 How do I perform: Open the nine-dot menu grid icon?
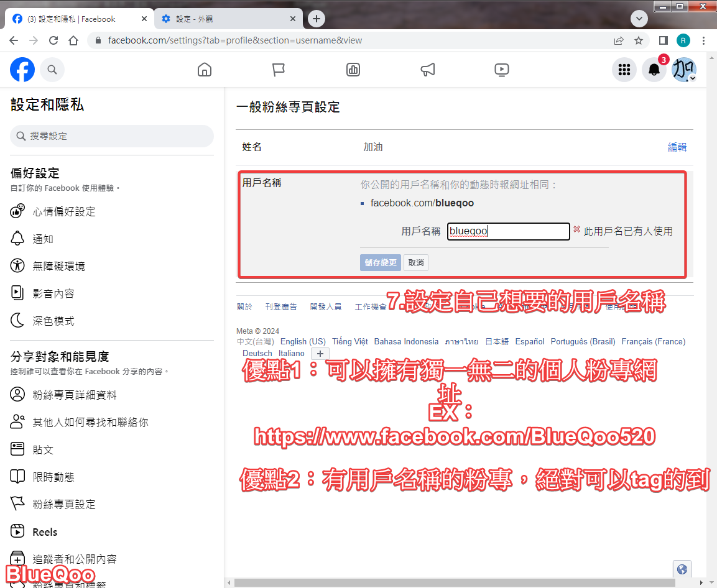[x=624, y=70]
